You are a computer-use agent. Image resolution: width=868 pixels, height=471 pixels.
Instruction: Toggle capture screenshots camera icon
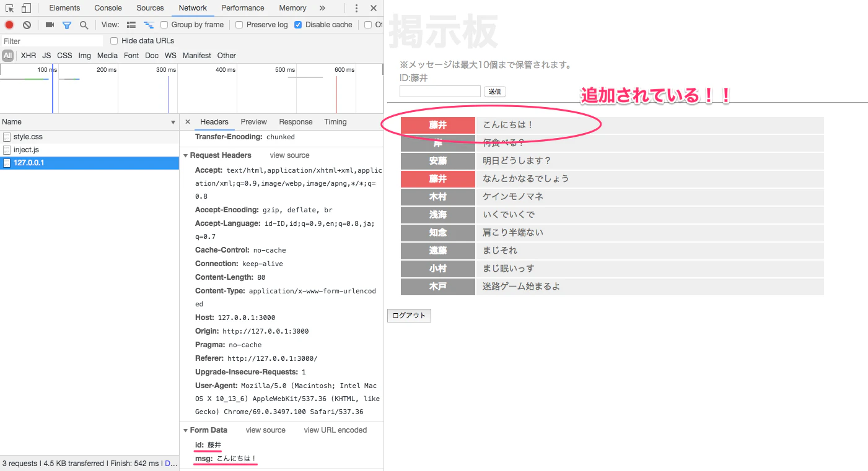50,25
